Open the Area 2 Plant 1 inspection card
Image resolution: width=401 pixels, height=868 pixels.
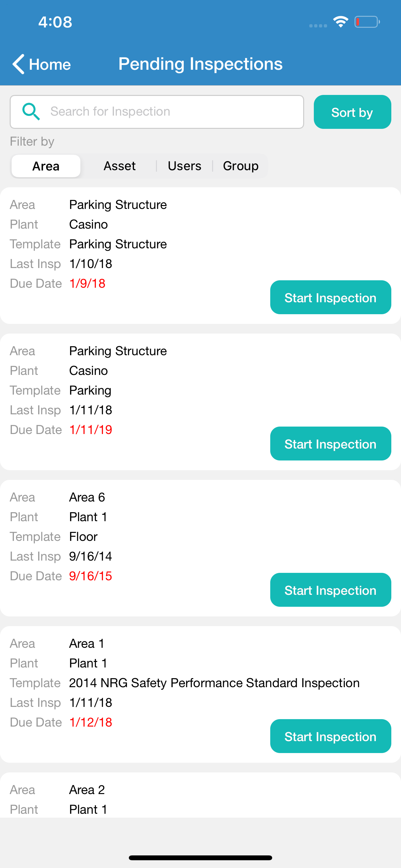pos(200,795)
